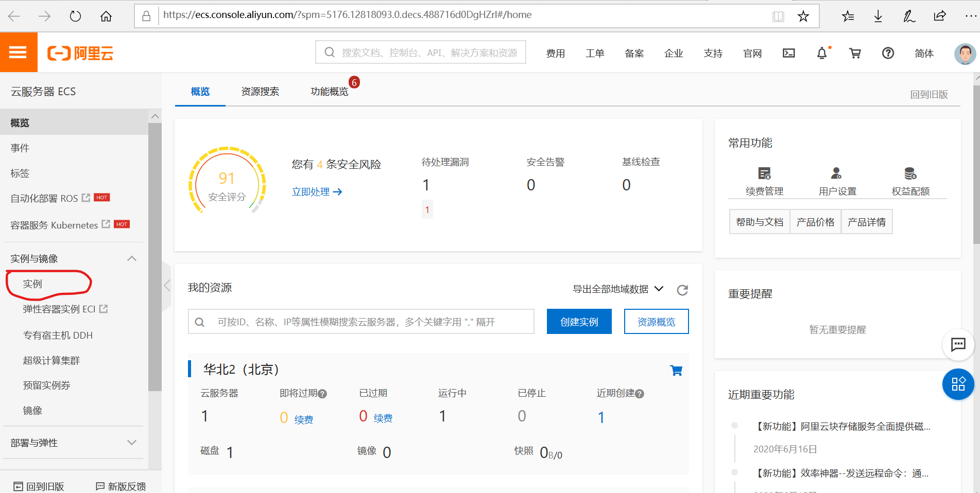The height and width of the screenshot is (493, 980).
Task: Select 标签 in sidebar
Action: coord(20,173)
